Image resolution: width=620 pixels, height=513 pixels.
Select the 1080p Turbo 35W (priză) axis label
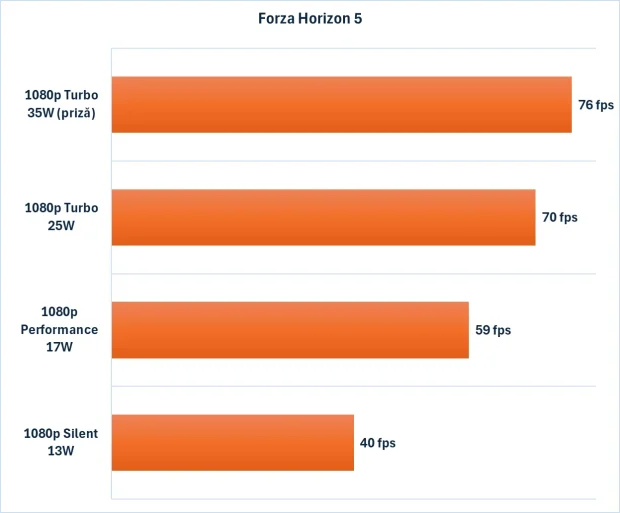point(62,104)
